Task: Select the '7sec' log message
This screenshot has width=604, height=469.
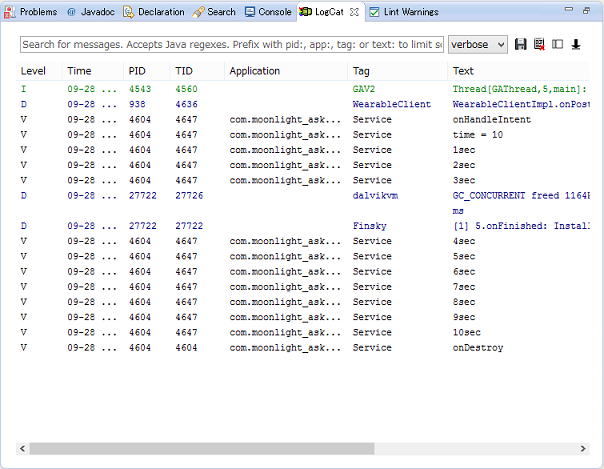Action: point(464,287)
